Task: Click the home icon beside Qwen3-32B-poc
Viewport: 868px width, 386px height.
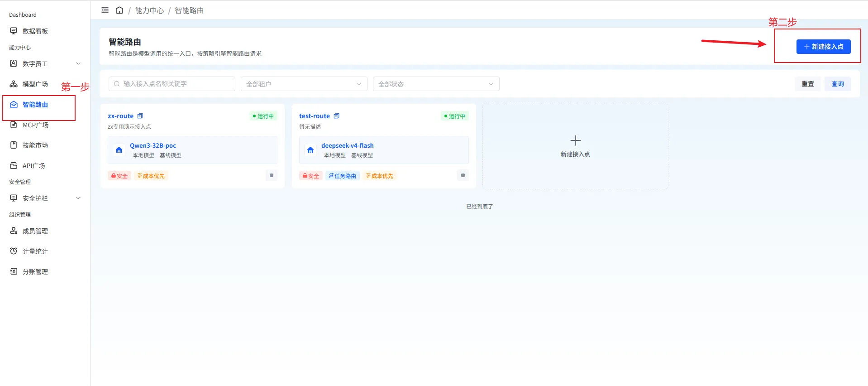Action: click(119, 150)
